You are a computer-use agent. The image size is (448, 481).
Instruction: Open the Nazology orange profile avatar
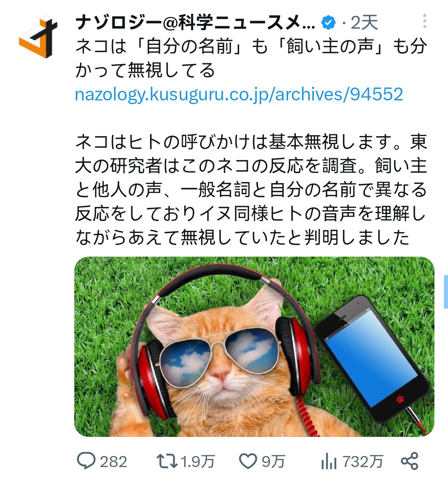(x=38, y=37)
